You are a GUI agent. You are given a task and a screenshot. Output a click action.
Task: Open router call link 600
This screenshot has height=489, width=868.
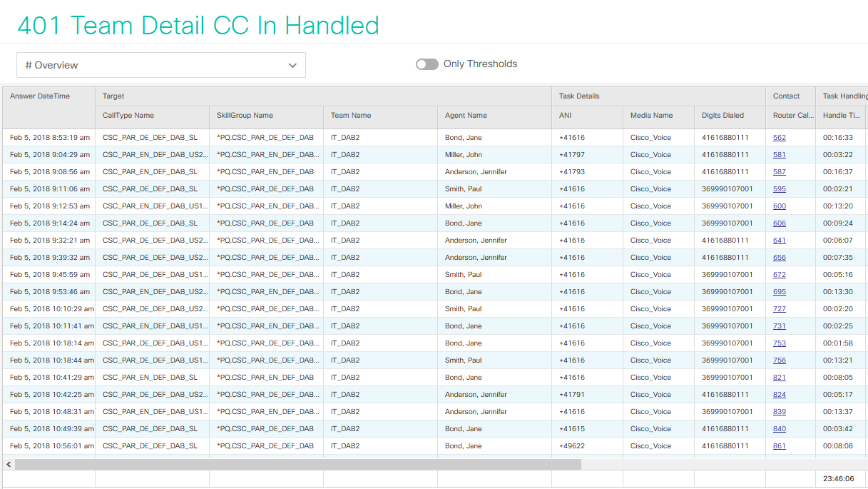[779, 206]
